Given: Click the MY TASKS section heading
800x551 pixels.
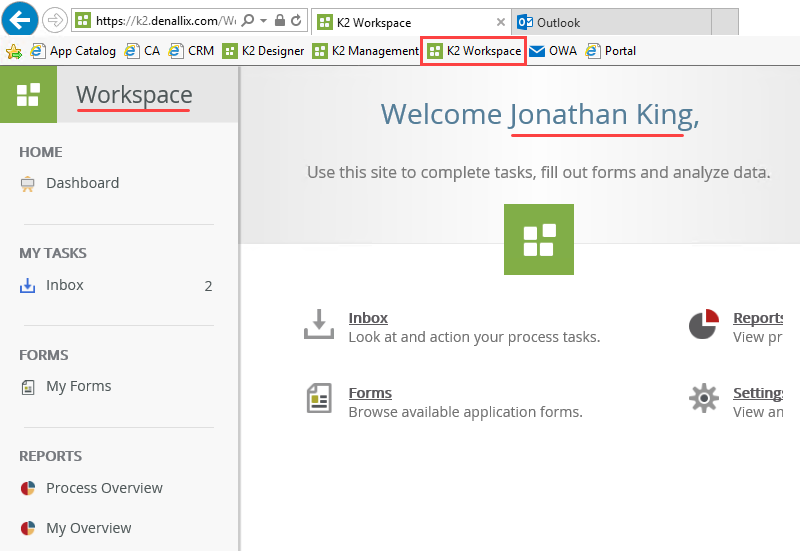Looking at the screenshot, I should [53, 253].
